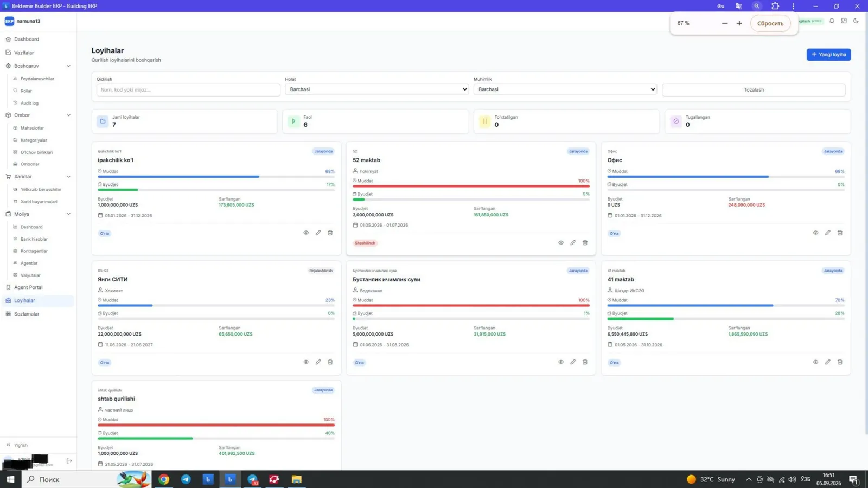Open the Holat status dropdown
The width and height of the screenshot is (868, 488).
click(376, 89)
